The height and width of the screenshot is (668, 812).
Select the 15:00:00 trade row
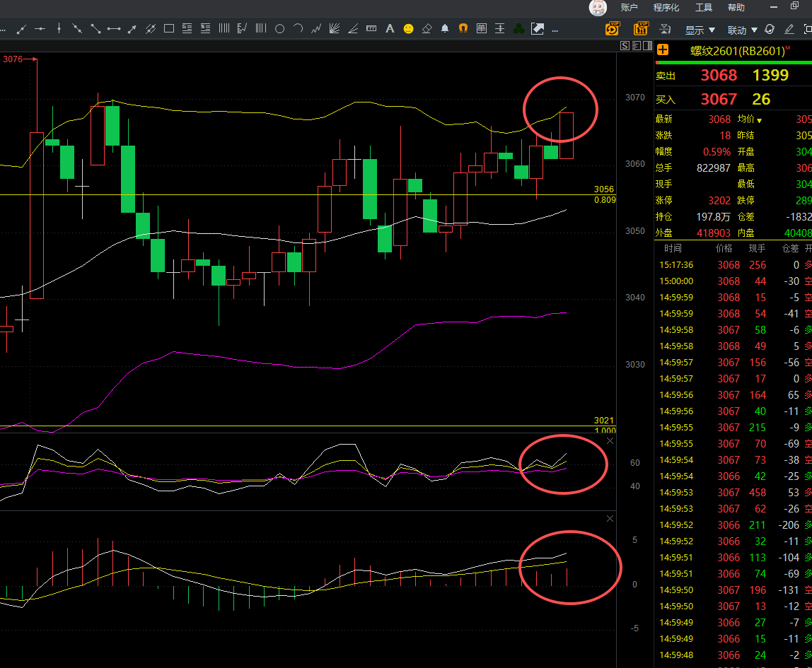733,281
